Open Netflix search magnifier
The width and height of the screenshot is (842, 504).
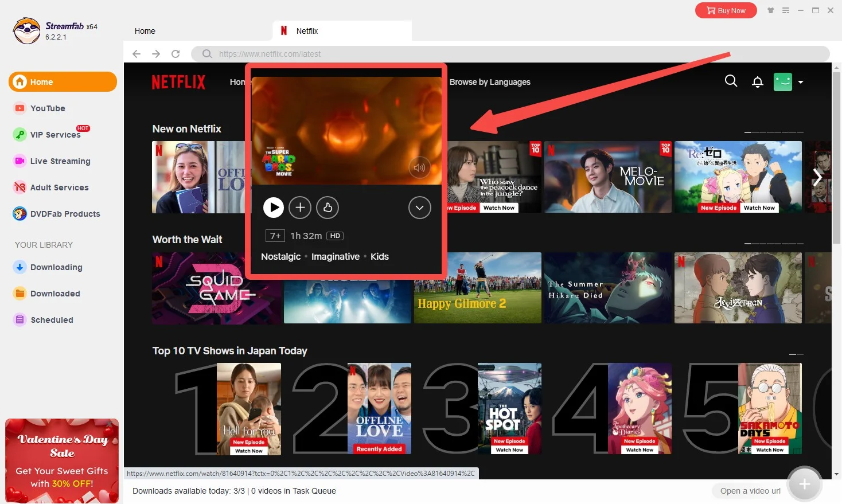731,81
